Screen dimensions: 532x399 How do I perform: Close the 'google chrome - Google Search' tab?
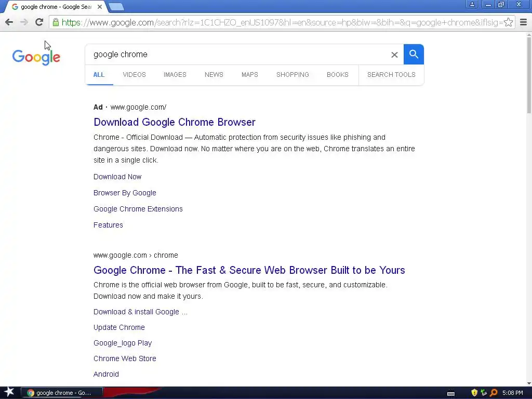point(100,7)
